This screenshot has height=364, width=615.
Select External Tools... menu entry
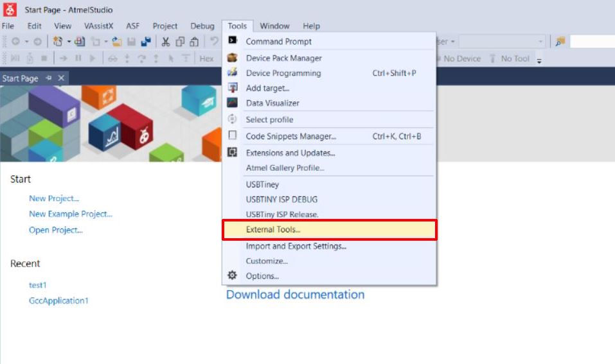pos(329,230)
